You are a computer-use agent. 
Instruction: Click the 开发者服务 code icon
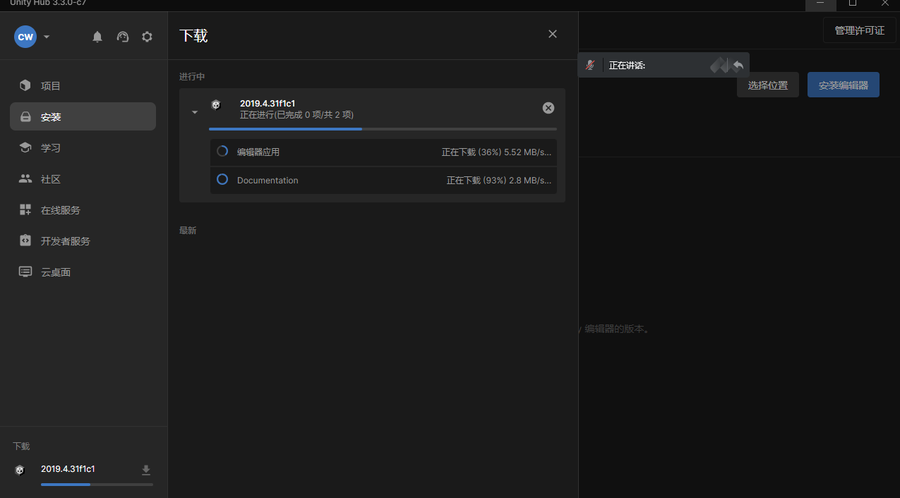[25, 240]
